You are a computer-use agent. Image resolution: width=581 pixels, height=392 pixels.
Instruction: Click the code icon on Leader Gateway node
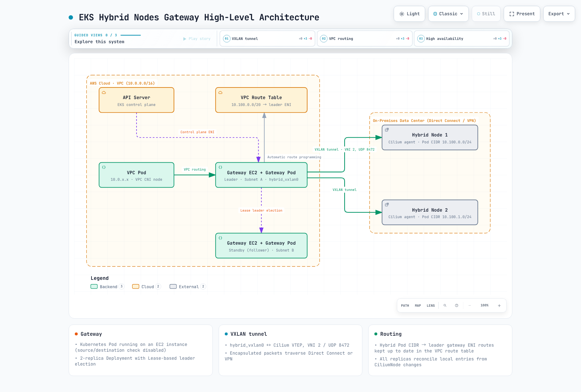click(220, 167)
